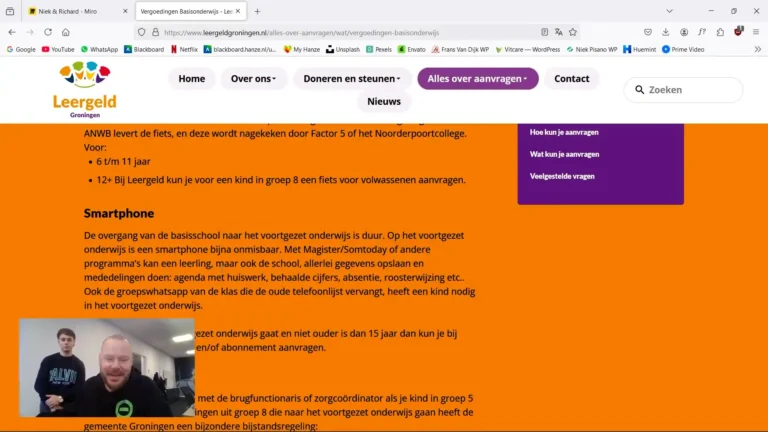Open the Veelgestelde vragen sidebar link
This screenshot has height=432, width=768.
562,176
